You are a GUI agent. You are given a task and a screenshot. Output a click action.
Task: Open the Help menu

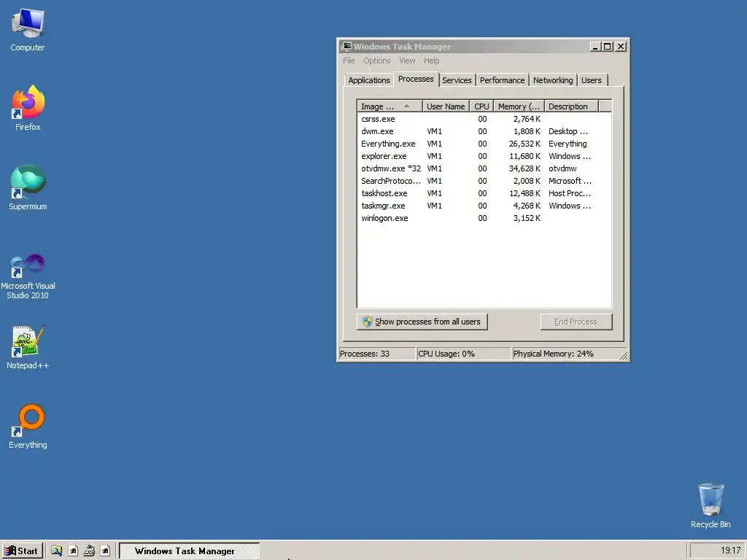(432, 61)
